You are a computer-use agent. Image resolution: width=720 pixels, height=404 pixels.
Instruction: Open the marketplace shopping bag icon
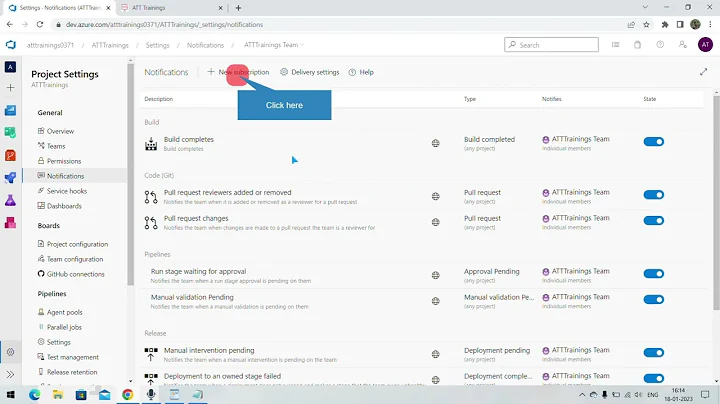pos(637,45)
